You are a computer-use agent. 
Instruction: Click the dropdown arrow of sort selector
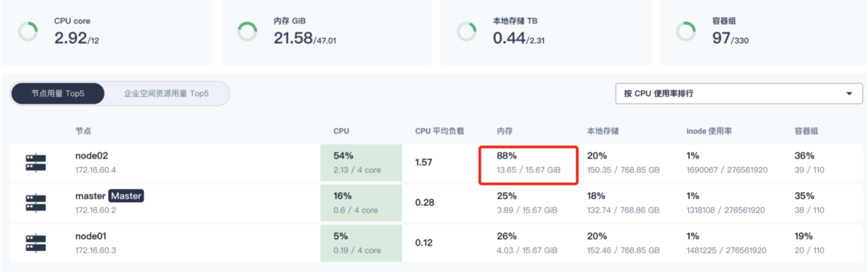coord(850,94)
